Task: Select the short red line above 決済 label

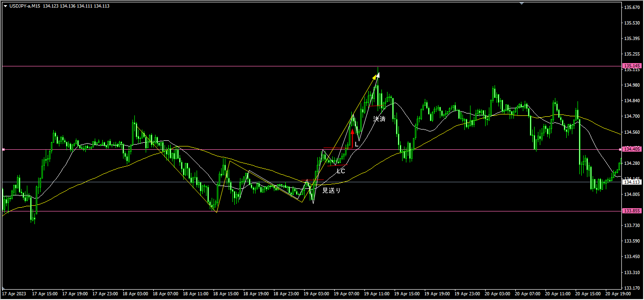Action: pos(377,105)
